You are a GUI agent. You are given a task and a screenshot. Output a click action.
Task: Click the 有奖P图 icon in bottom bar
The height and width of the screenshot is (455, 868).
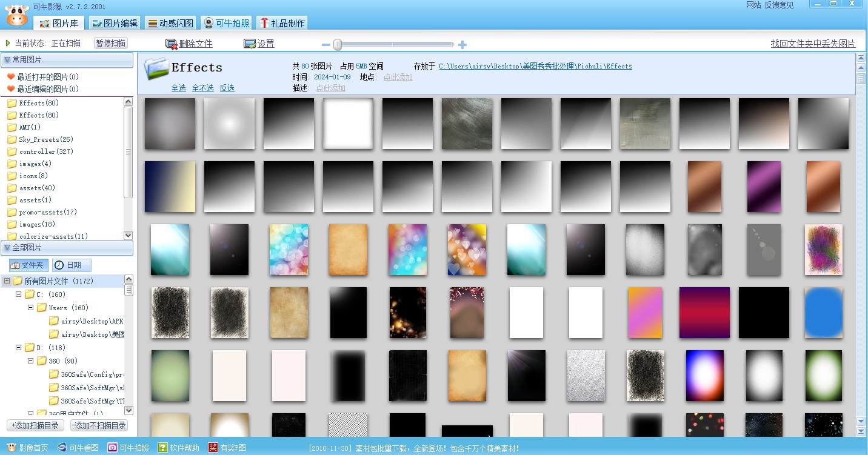(213, 448)
